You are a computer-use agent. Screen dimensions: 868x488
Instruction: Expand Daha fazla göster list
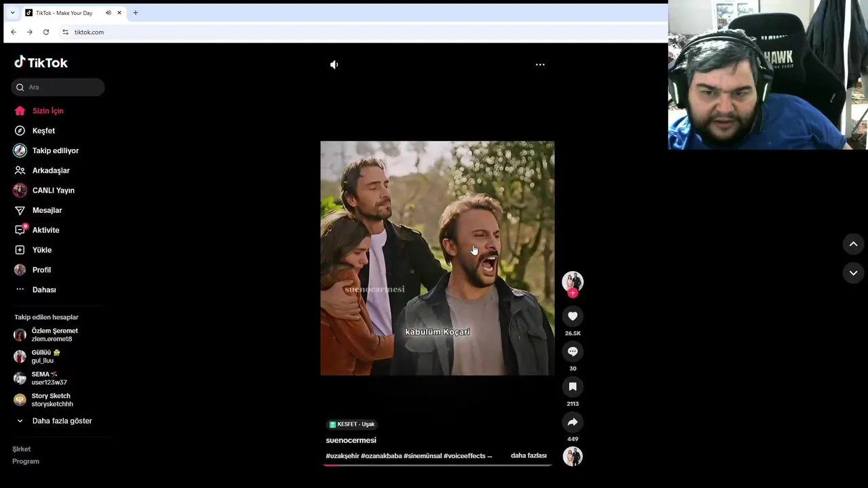point(54,421)
